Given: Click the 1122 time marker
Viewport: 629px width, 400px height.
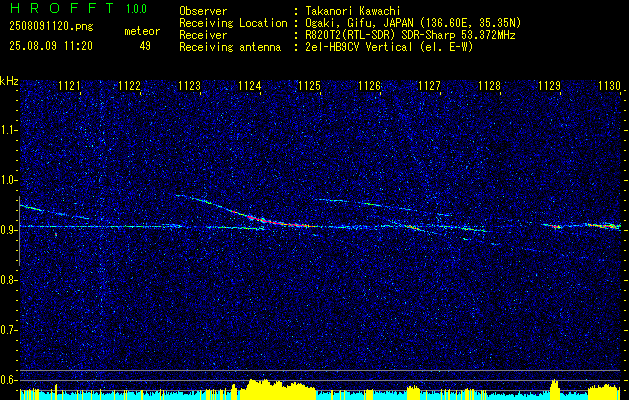Looking at the screenshot, I should coord(130,86).
